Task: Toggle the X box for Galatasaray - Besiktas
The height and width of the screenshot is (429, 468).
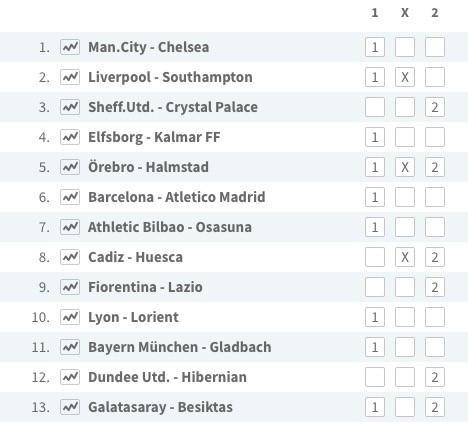Action: click(405, 407)
